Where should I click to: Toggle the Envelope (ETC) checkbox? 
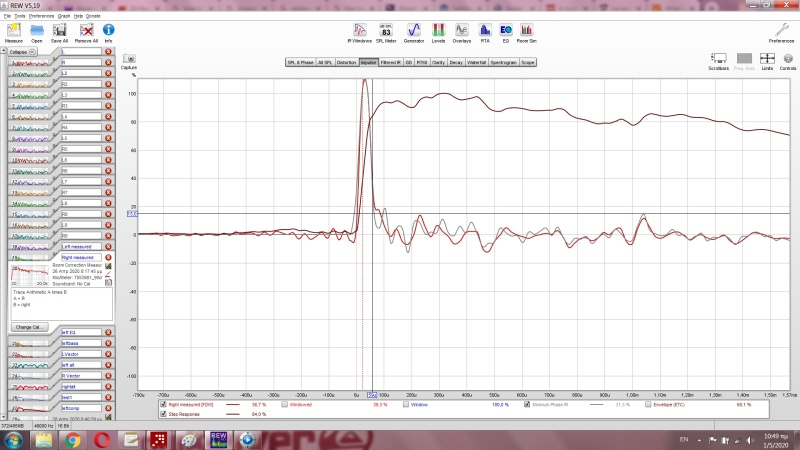coord(649,405)
